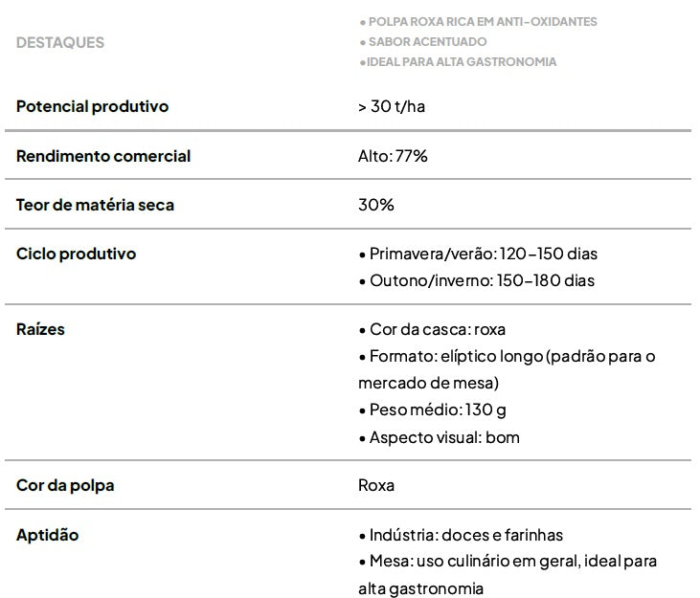Click the 'Aptidão' row label
700x598 pixels.
tap(47, 535)
